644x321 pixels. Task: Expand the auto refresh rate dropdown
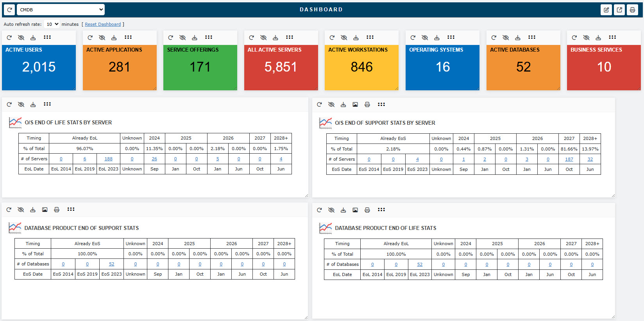[x=52, y=24]
